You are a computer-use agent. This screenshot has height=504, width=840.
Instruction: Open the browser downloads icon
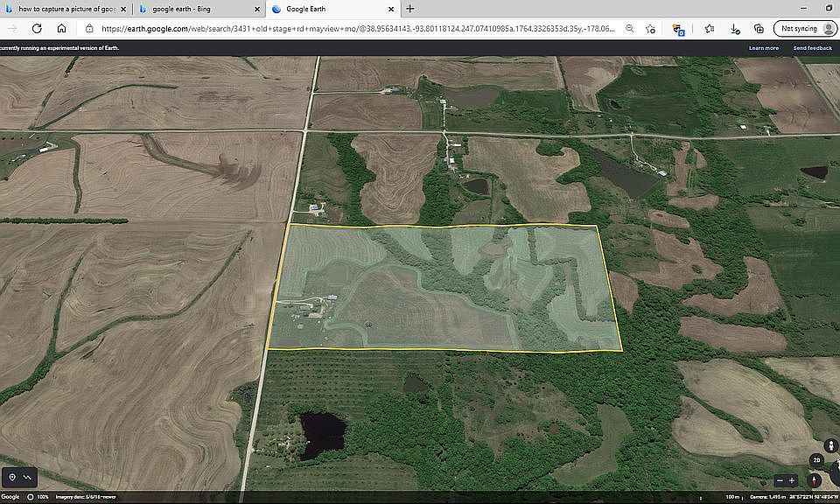(735, 28)
